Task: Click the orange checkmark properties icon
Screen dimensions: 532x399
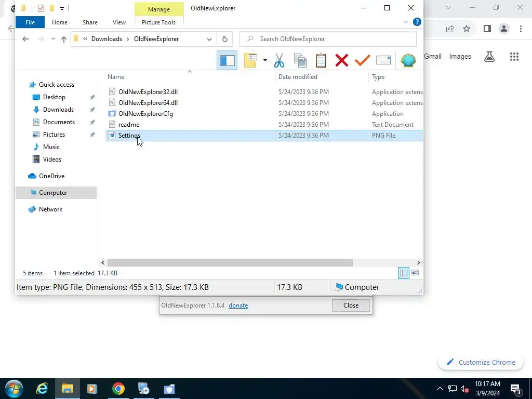Action: (x=362, y=60)
